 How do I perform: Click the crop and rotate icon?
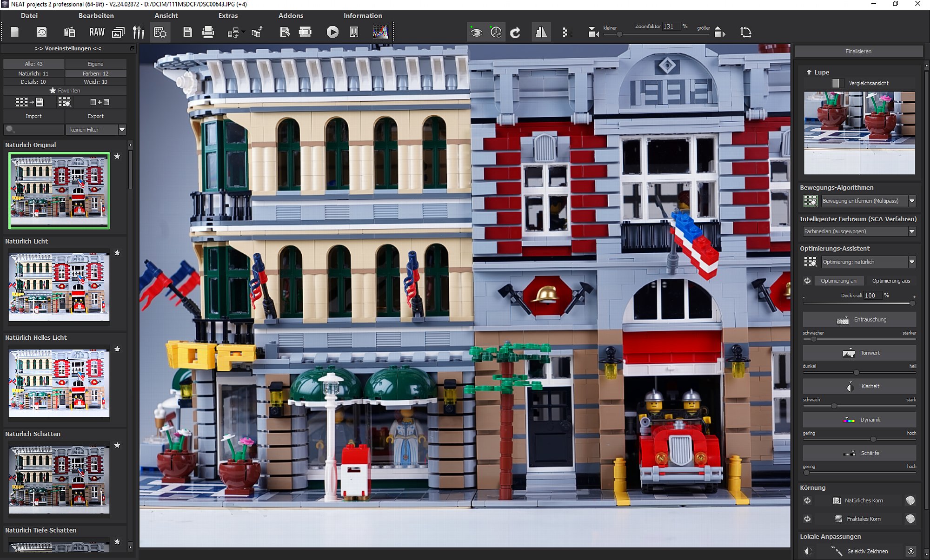coord(745,32)
